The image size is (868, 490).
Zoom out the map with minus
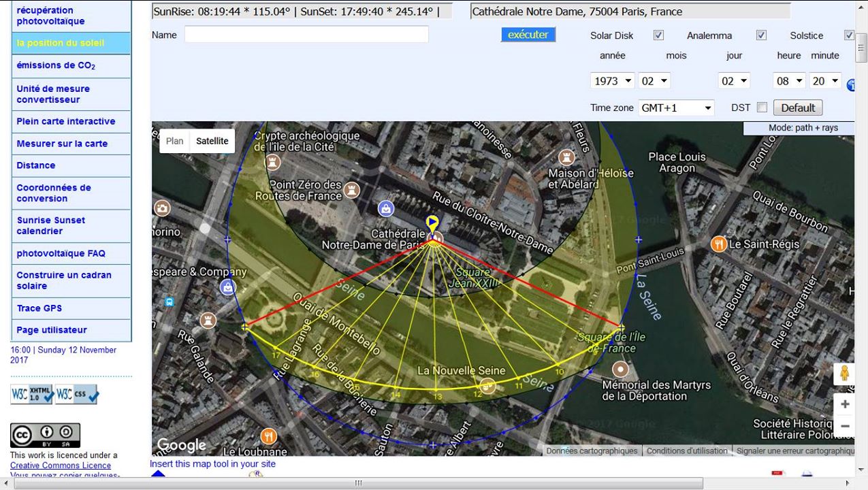[844, 427]
